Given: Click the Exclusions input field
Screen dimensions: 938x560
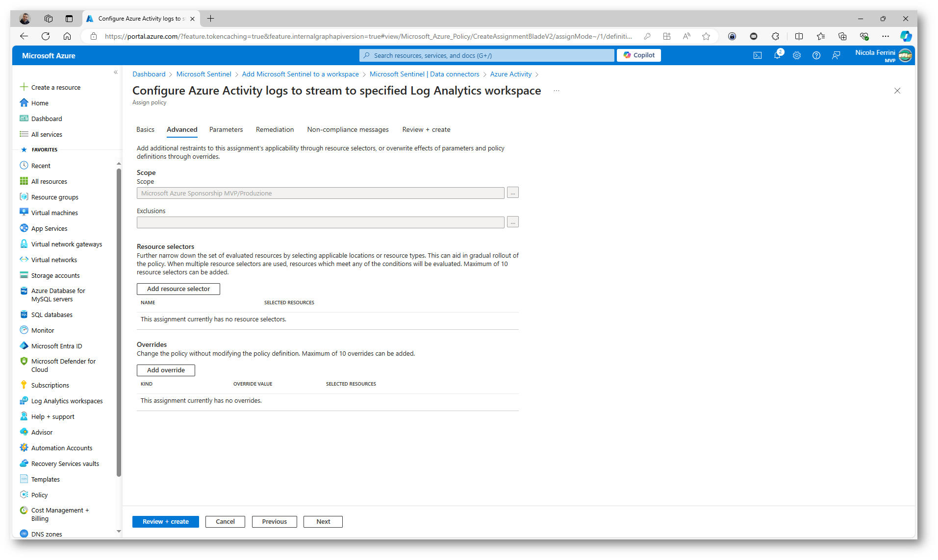Looking at the screenshot, I should (x=321, y=222).
